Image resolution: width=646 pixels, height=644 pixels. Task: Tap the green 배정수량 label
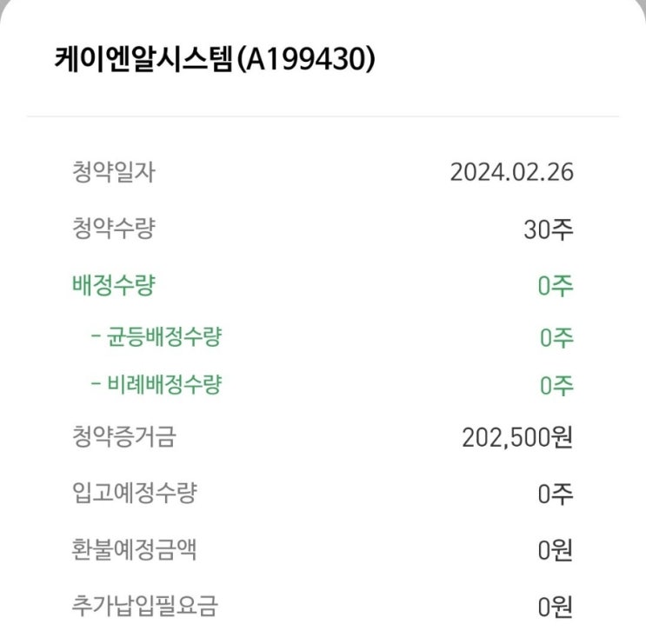pyautogui.click(x=113, y=286)
